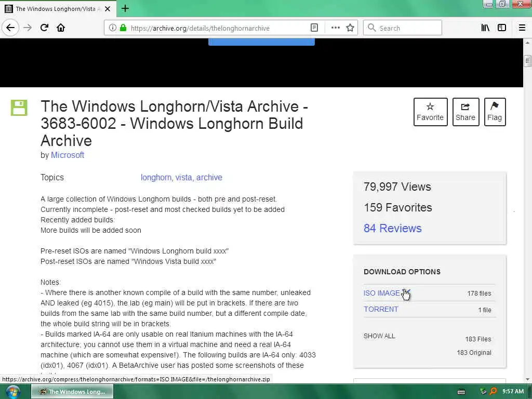Open the Firefox hamburger menu
Screen dimensions: 532x399
[522, 28]
